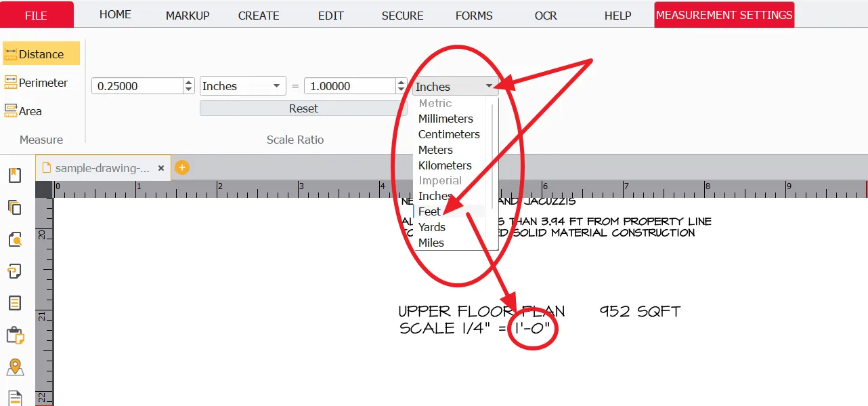The height and width of the screenshot is (406, 868).
Task: Decrease the 0.25000 value with down stepper
Action: [189, 90]
